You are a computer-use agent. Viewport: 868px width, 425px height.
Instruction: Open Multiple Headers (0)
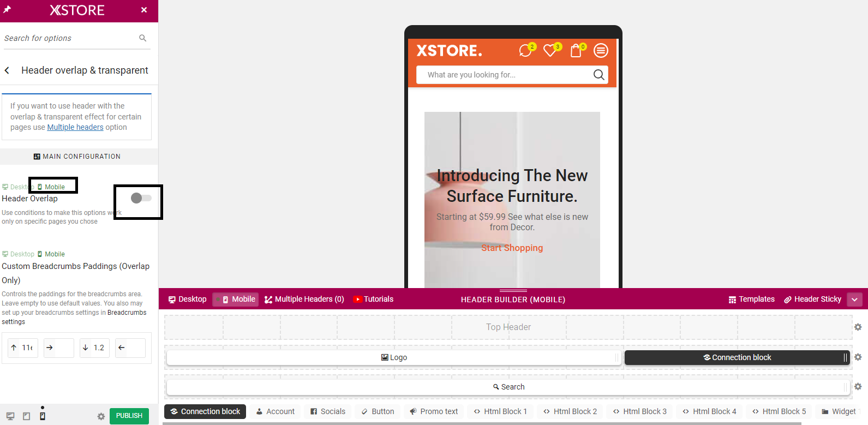[304, 299]
